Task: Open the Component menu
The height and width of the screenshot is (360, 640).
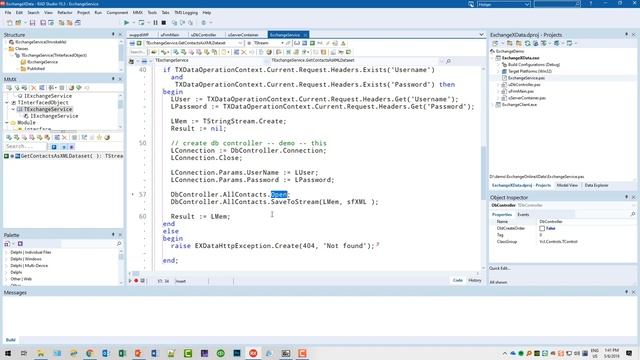Action: [117, 13]
